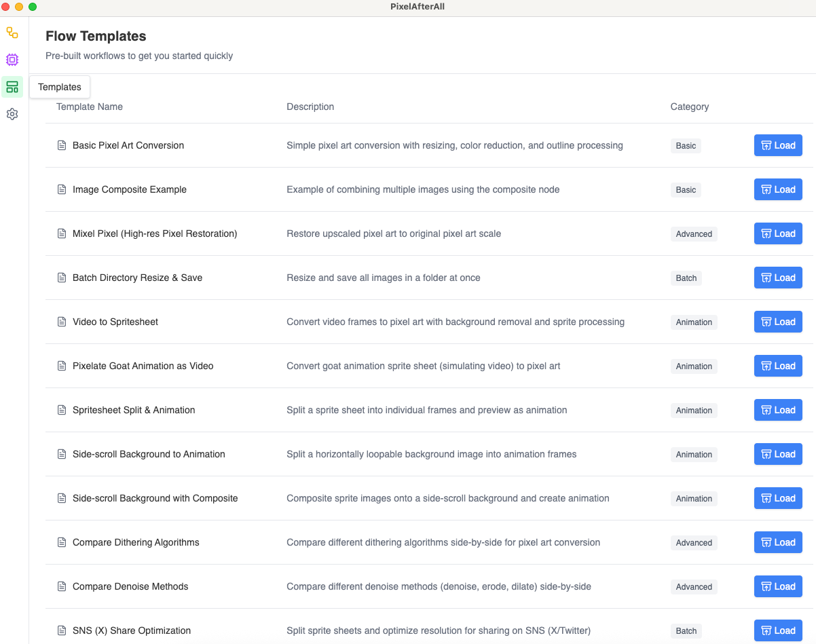Load the Batch Directory Resize & Save template
The width and height of the screenshot is (816, 644).
coord(778,278)
